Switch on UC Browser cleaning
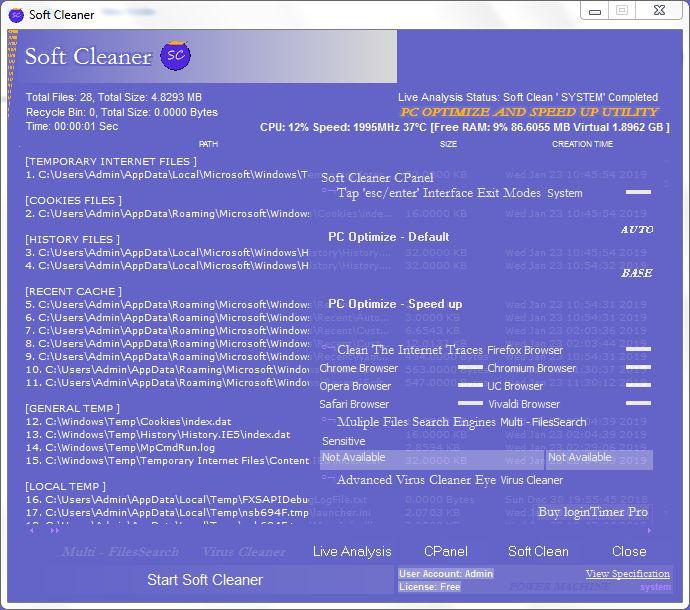690x610 pixels. pos(637,386)
